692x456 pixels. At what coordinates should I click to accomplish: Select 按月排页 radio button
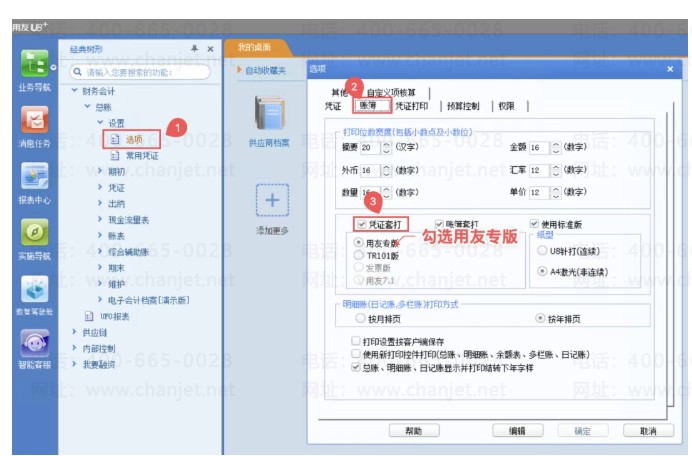coord(360,318)
